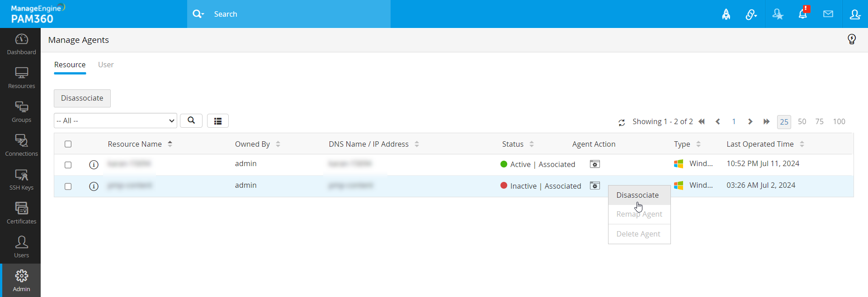Click the Windows type icon in Active row
This screenshot has width=868, height=297.
[679, 164]
